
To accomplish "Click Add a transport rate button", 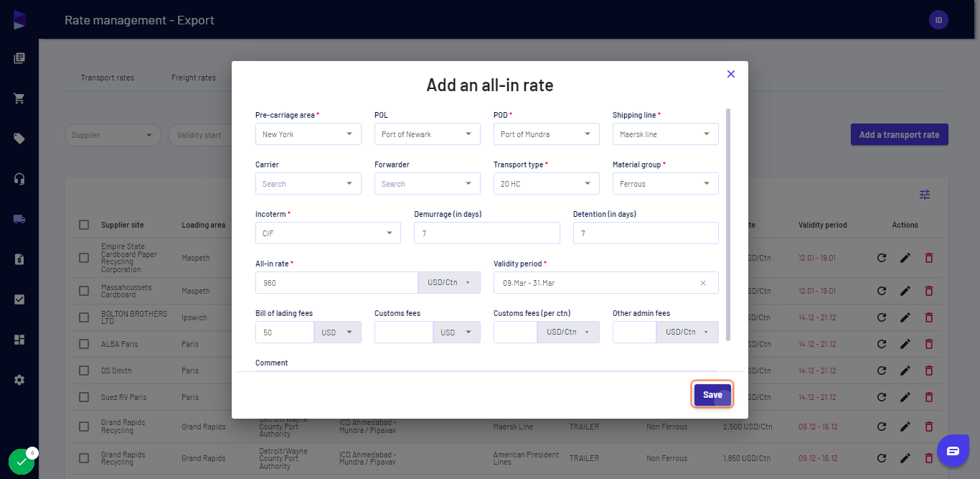I will tap(900, 134).
